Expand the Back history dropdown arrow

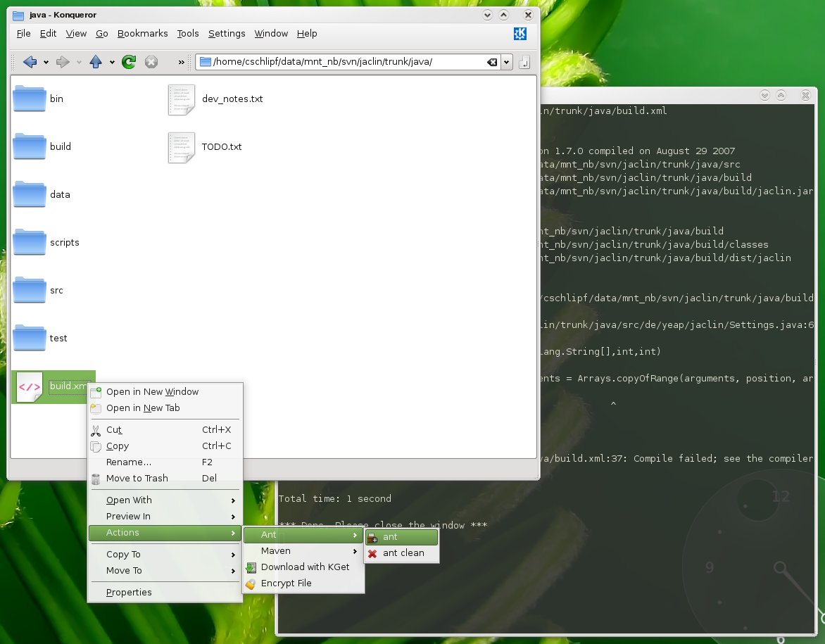click(x=46, y=63)
